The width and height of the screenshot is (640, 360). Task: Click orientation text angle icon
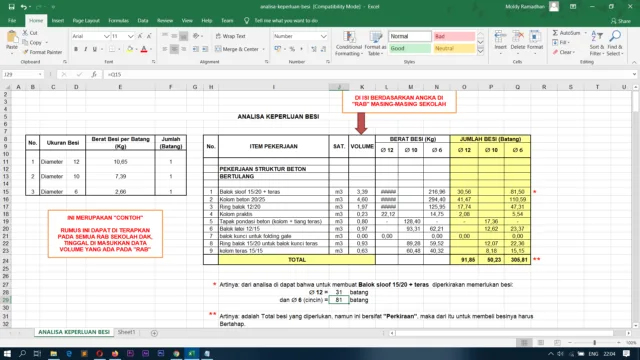click(x=196, y=36)
